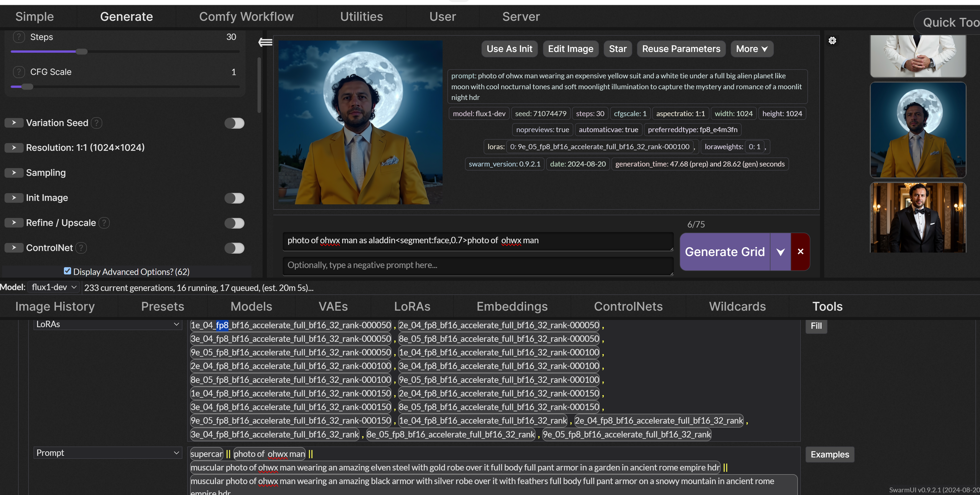Click the collapse sidebar arrow icon

265,42
